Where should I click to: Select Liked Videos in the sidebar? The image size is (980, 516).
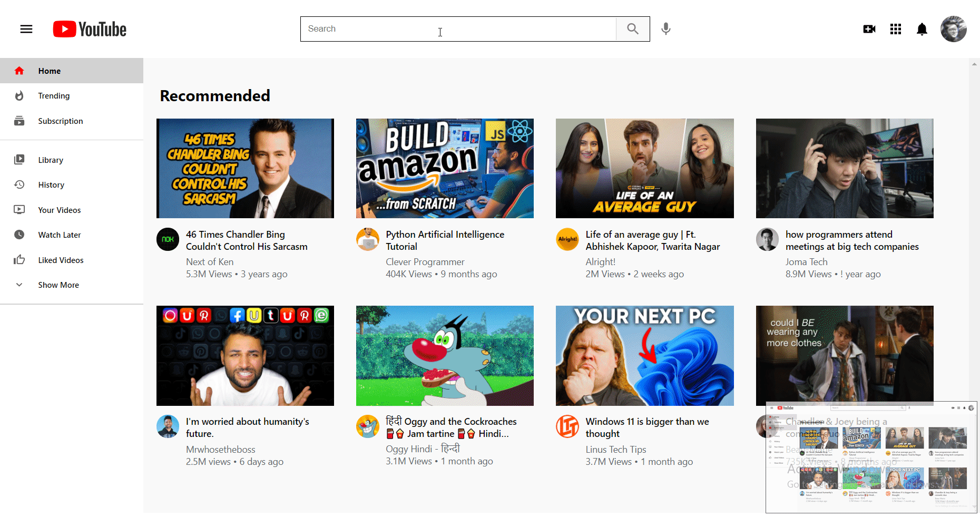[x=72, y=260]
